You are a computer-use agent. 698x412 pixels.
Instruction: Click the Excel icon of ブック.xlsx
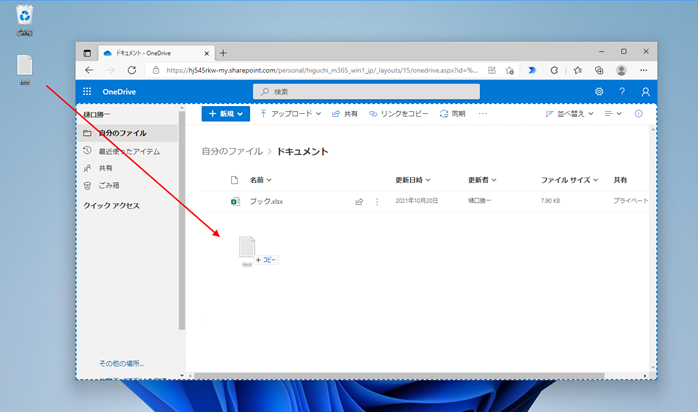tap(235, 201)
